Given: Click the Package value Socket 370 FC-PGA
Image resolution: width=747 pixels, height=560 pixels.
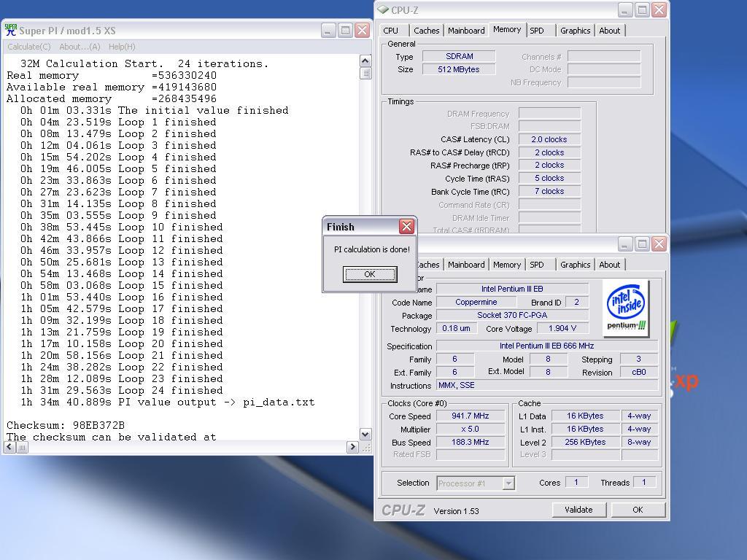Looking at the screenshot, I should pyautogui.click(x=512, y=315).
